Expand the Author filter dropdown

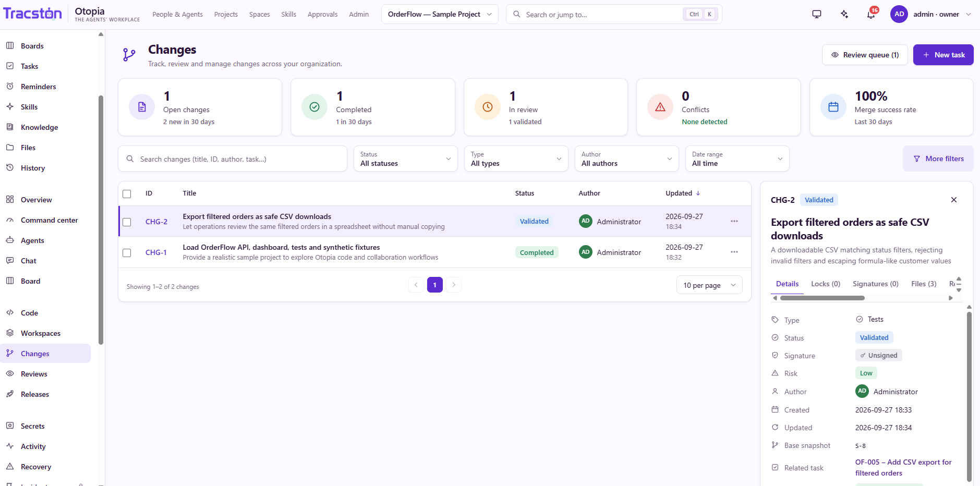626,159
